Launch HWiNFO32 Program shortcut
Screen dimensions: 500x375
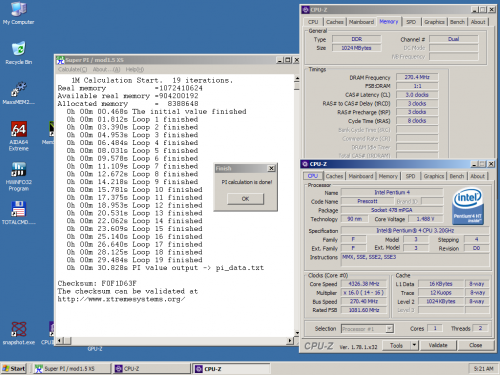click(x=19, y=176)
